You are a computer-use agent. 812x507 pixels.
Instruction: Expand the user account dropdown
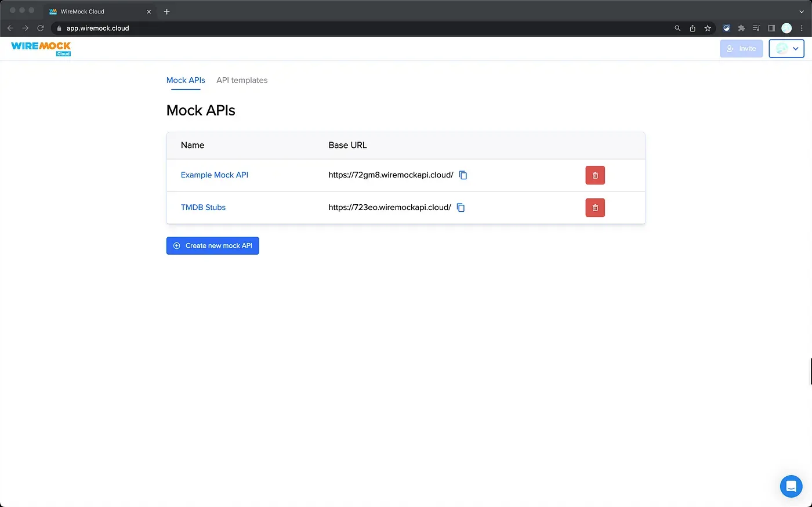786,49
